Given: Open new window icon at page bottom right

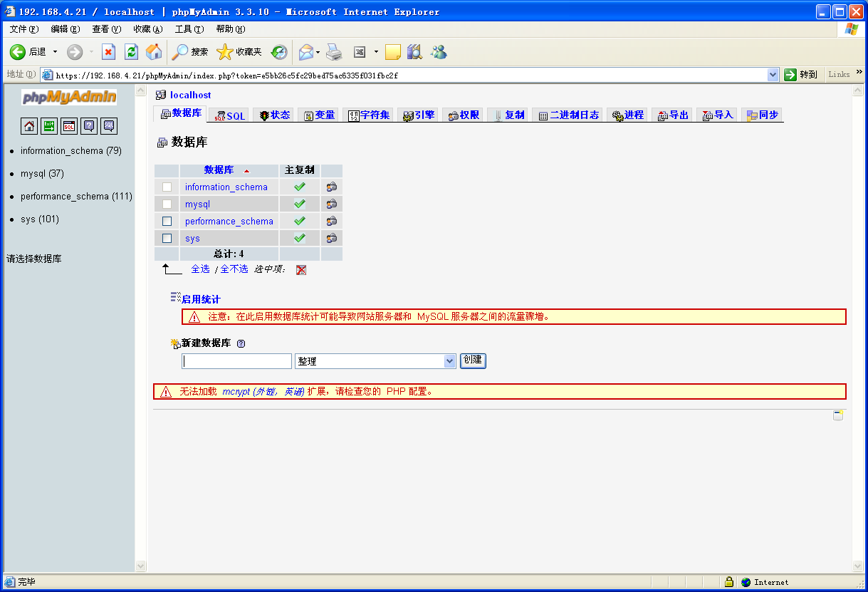Looking at the screenshot, I should pyautogui.click(x=838, y=415).
